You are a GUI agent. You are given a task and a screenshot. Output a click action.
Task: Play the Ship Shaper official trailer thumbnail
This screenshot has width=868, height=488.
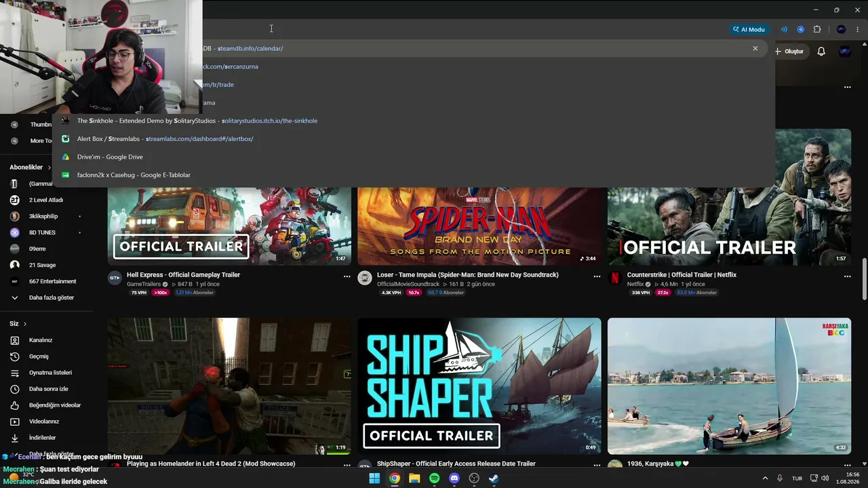(x=479, y=386)
